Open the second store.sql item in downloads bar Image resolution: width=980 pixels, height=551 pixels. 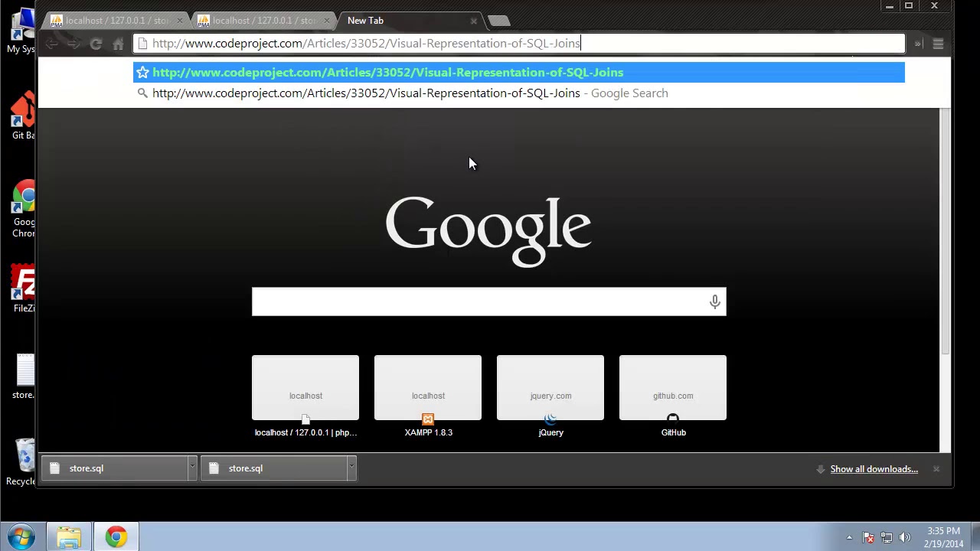coord(274,468)
